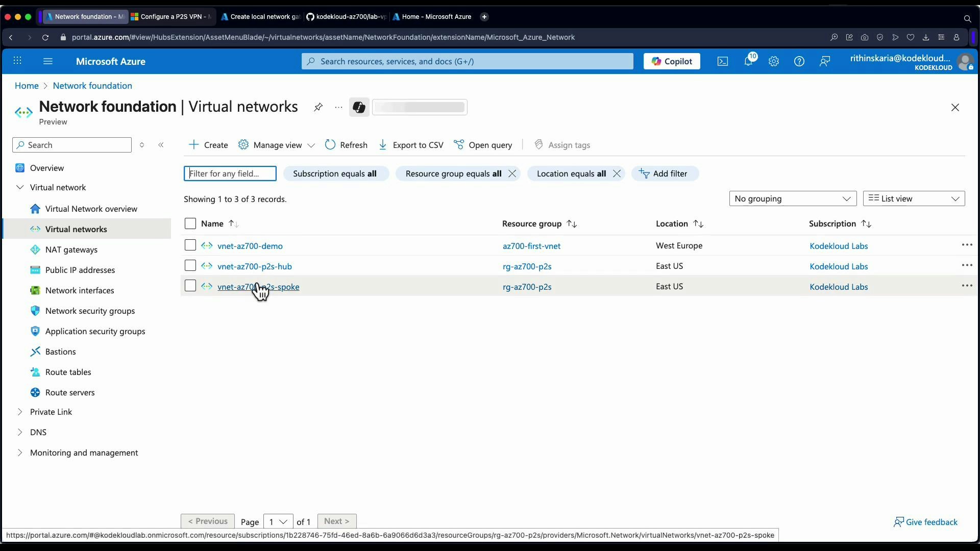Open the vnet-az700-p2s-hub virtual network
This screenshot has height=551, width=980.
(x=255, y=266)
